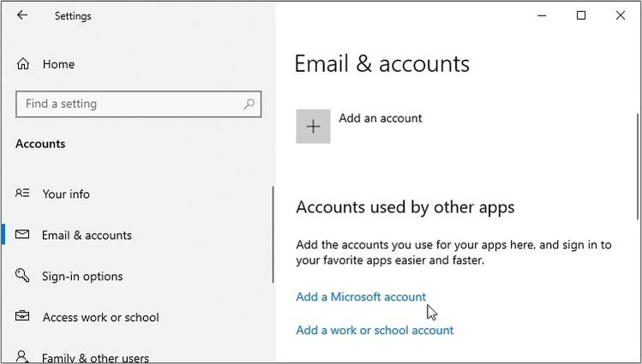This screenshot has height=364, width=642.
Task: Click the Add an account label
Action: 381,118
